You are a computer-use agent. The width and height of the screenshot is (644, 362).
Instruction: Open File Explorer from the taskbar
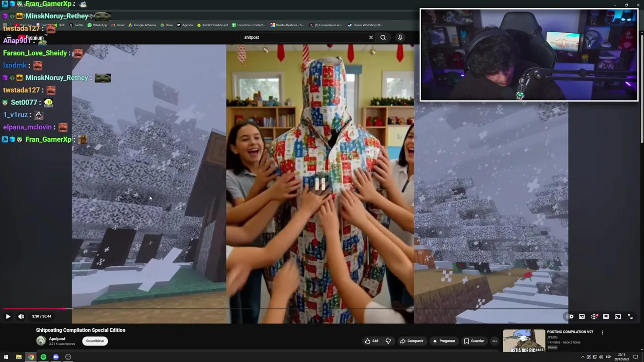pos(19,357)
